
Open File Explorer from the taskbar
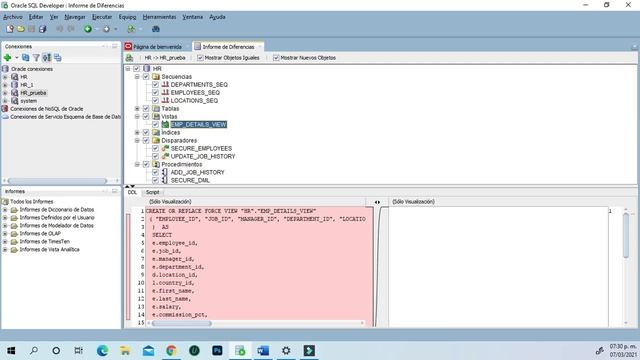(125, 351)
